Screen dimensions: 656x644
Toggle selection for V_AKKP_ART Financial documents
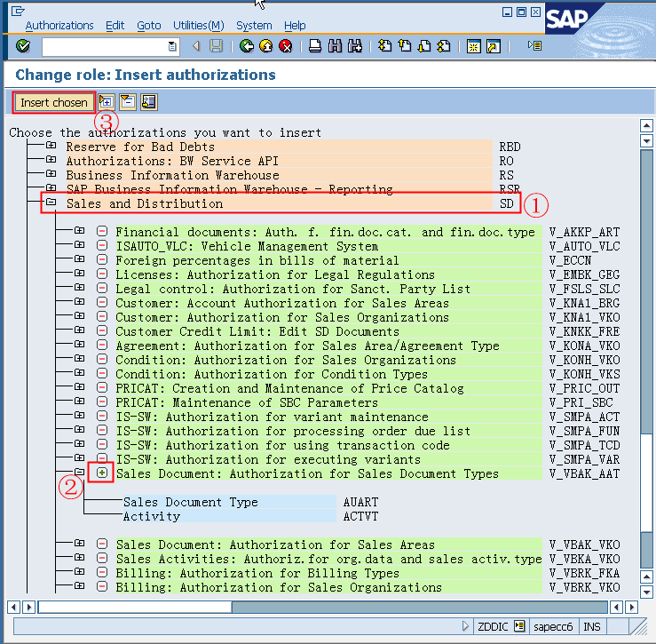[102, 231]
